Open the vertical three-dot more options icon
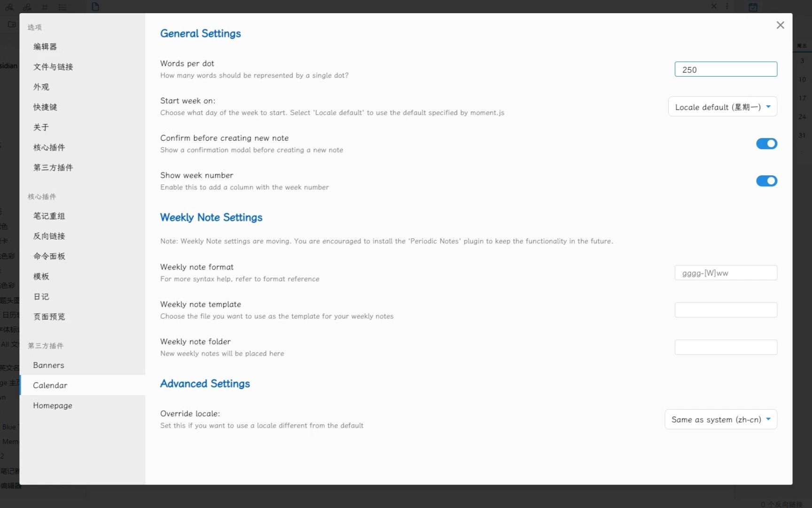This screenshot has width=812, height=508. coord(727,7)
